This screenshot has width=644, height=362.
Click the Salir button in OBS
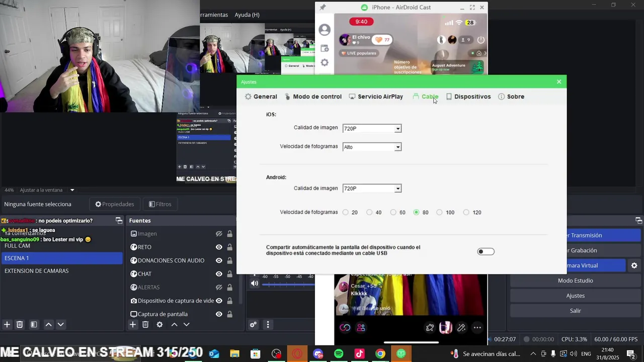click(576, 311)
